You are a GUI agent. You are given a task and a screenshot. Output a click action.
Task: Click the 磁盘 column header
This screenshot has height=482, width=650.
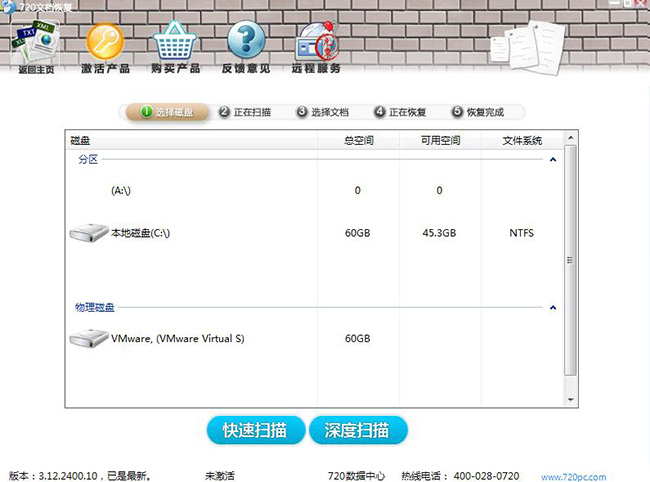coord(192,140)
